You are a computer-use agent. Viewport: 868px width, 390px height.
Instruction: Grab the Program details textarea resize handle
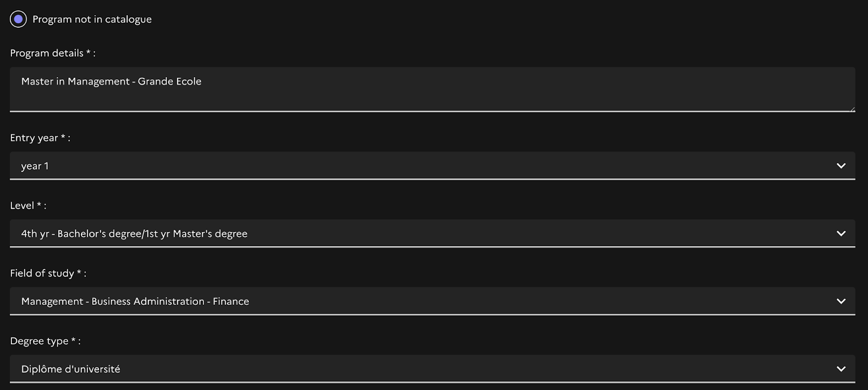click(852, 109)
